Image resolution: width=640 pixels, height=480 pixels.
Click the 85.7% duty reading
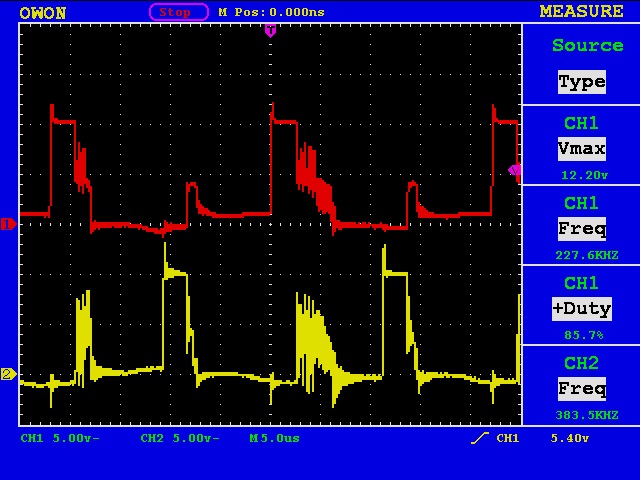(584, 335)
